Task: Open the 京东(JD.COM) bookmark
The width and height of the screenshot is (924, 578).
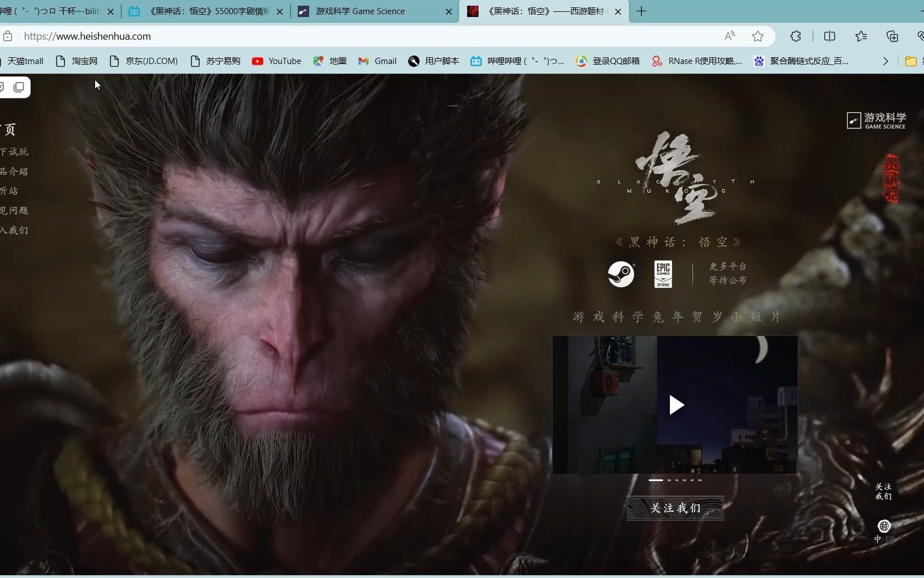Action: [x=144, y=61]
